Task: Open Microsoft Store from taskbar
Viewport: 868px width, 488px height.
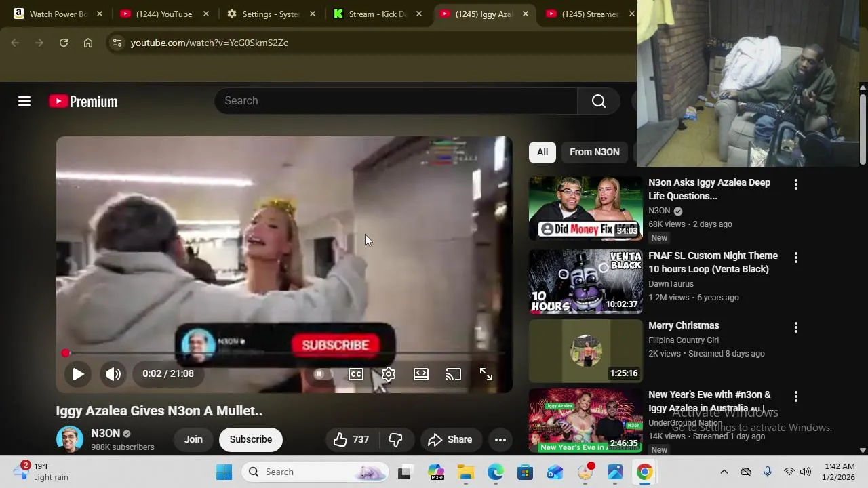Action: pyautogui.click(x=525, y=472)
